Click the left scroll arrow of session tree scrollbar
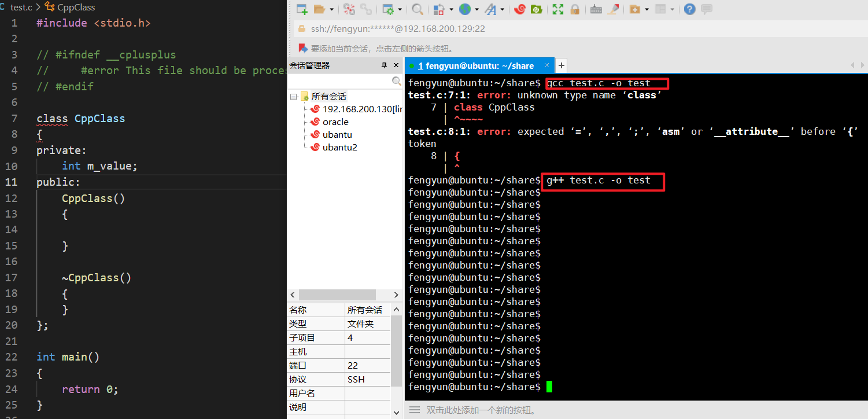868x419 pixels. (x=293, y=295)
